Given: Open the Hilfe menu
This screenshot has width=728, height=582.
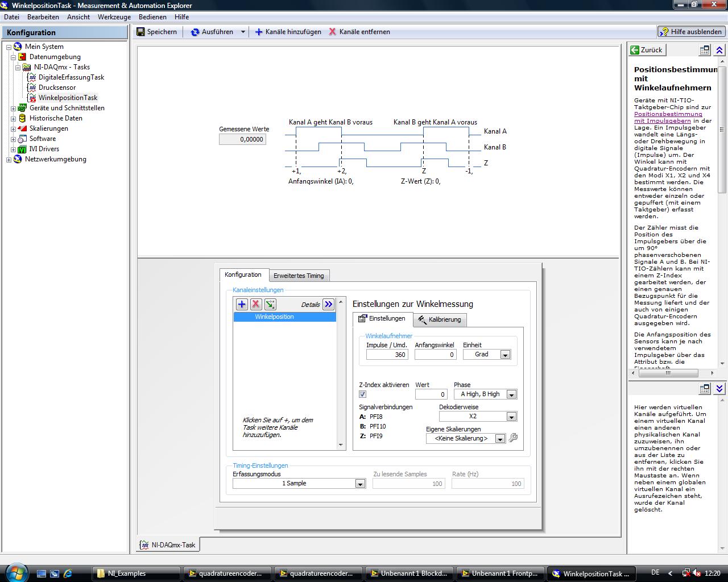Looking at the screenshot, I should point(182,17).
